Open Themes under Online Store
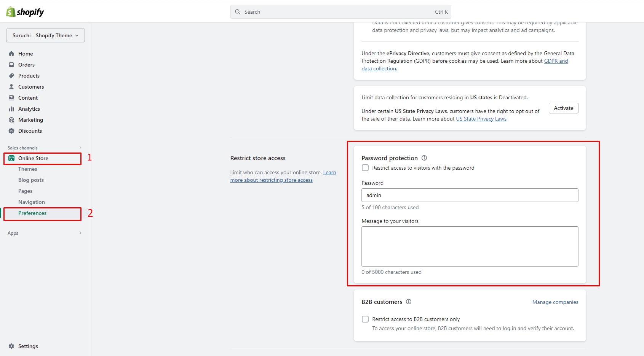This screenshot has width=644, height=356. click(x=28, y=169)
